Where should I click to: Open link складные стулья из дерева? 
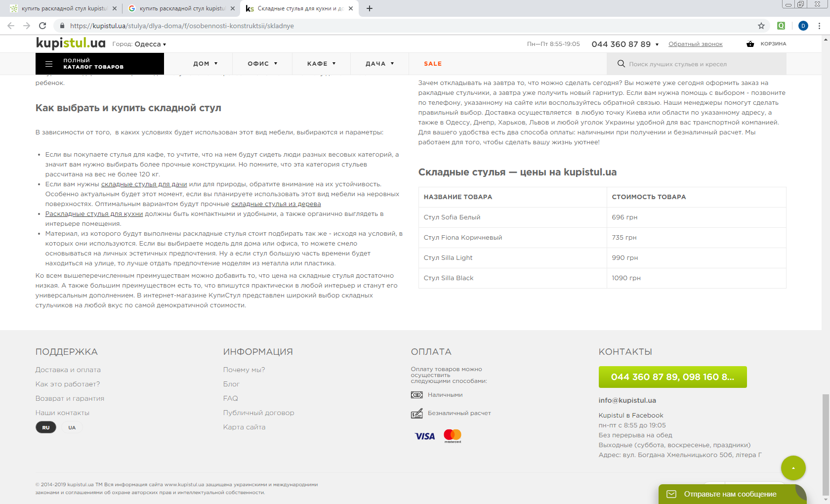276,204
